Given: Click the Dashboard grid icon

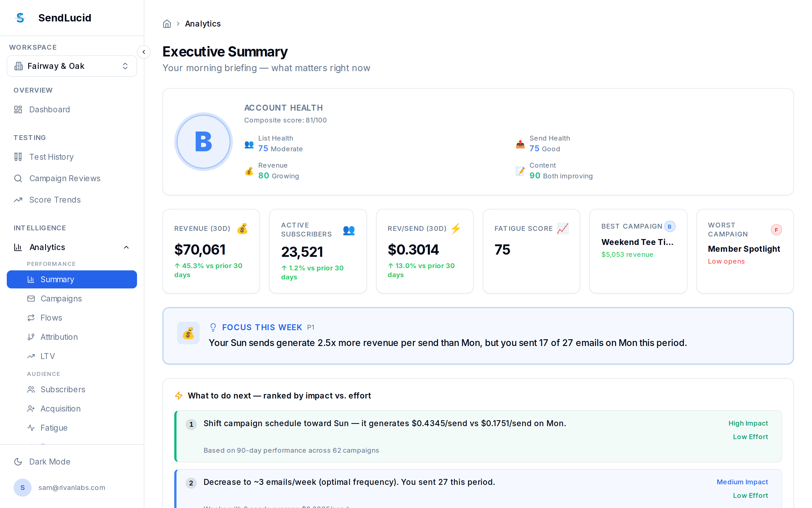Looking at the screenshot, I should [x=18, y=110].
